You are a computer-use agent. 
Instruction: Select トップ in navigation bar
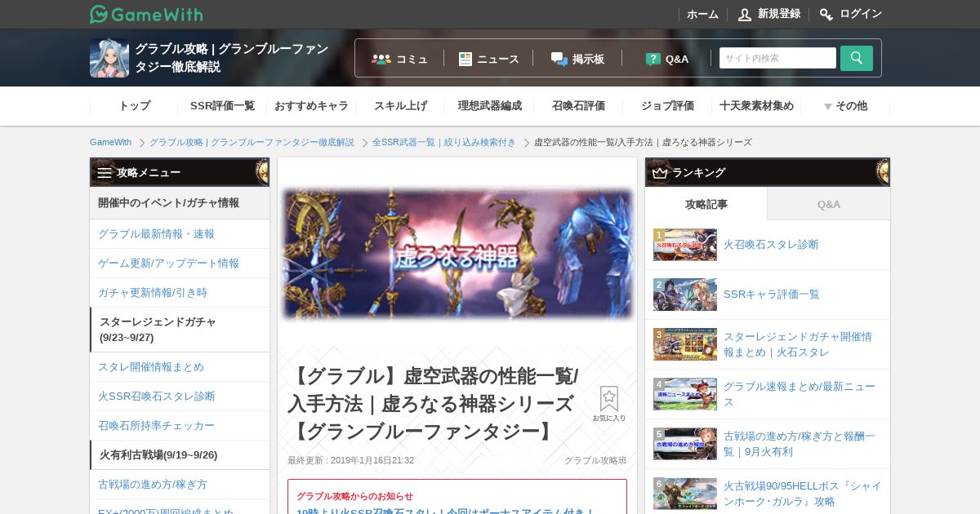(134, 106)
